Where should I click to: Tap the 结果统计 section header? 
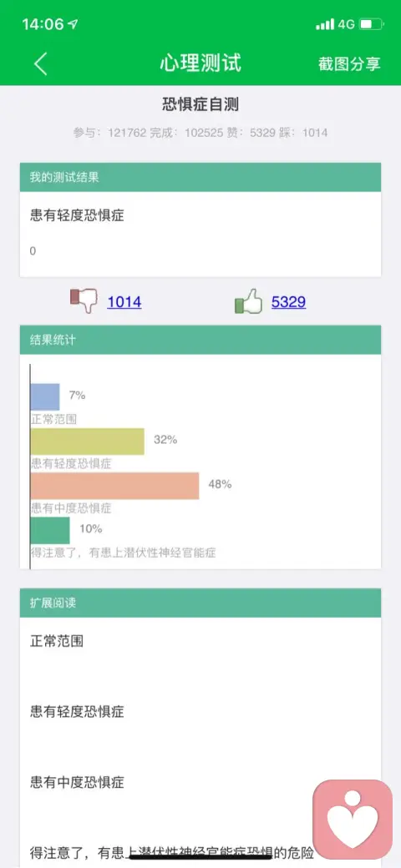[x=200, y=340]
